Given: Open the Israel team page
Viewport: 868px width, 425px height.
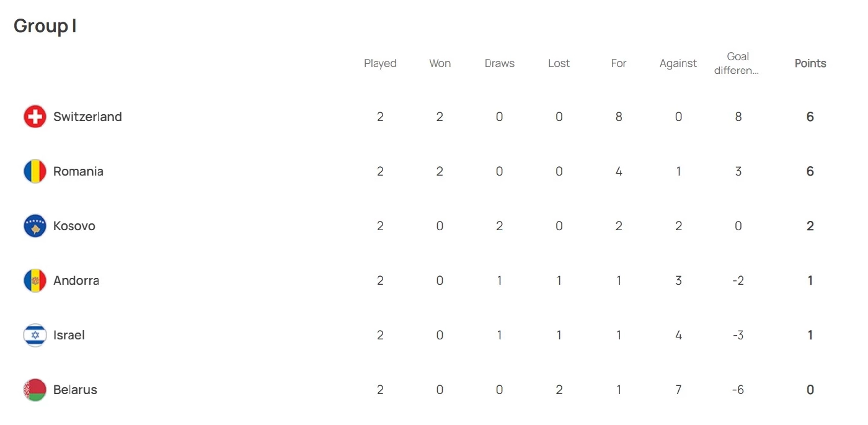Looking at the screenshot, I should (69, 335).
